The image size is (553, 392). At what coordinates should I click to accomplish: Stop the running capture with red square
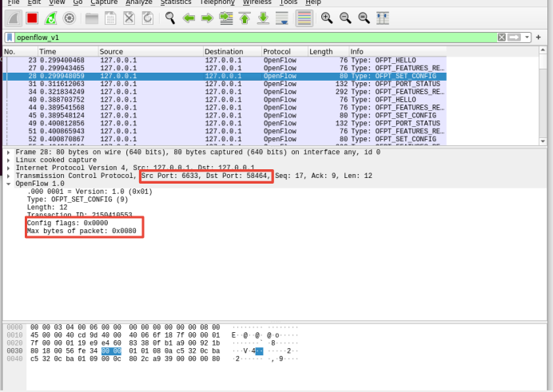pyautogui.click(x=32, y=18)
